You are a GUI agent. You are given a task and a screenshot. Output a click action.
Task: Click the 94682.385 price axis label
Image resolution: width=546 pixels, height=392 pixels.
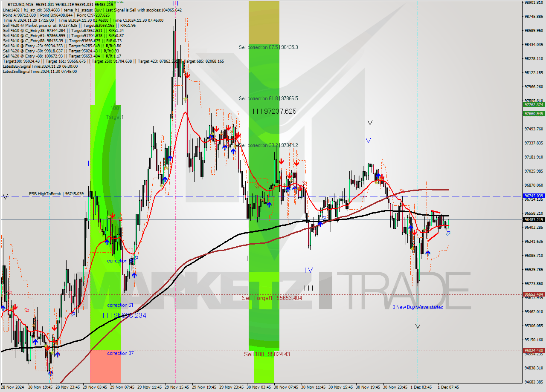pos(533,382)
